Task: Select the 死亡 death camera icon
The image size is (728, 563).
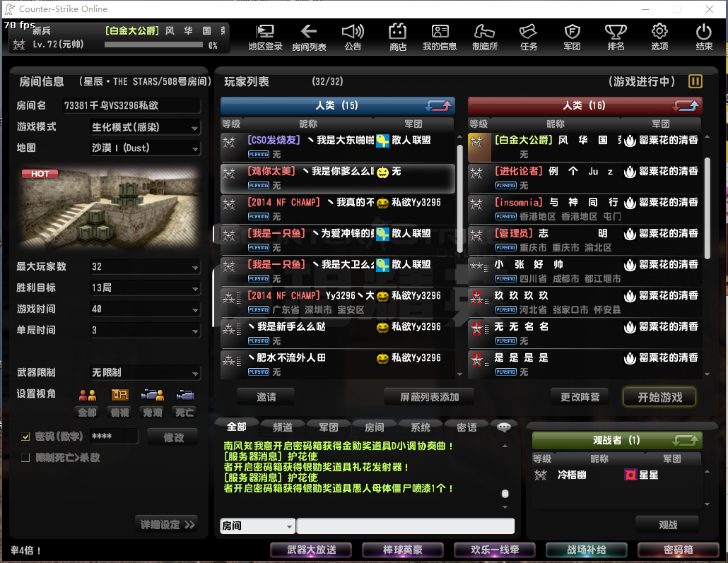Action: pos(184,395)
